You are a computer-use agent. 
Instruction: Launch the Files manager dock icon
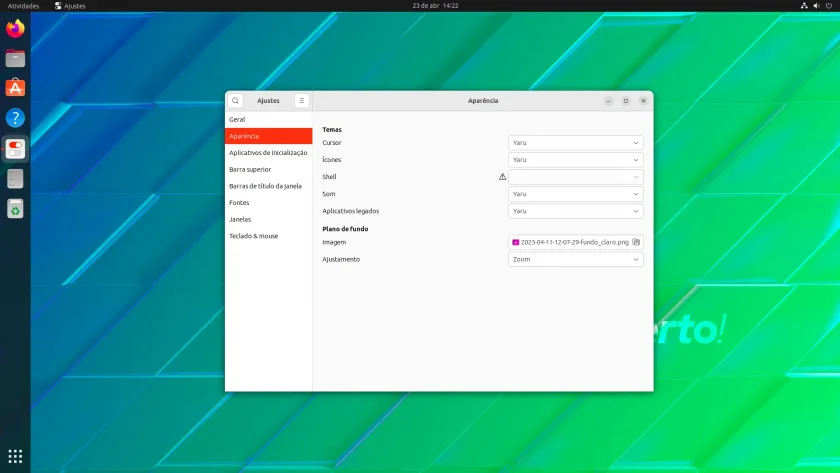(15, 58)
